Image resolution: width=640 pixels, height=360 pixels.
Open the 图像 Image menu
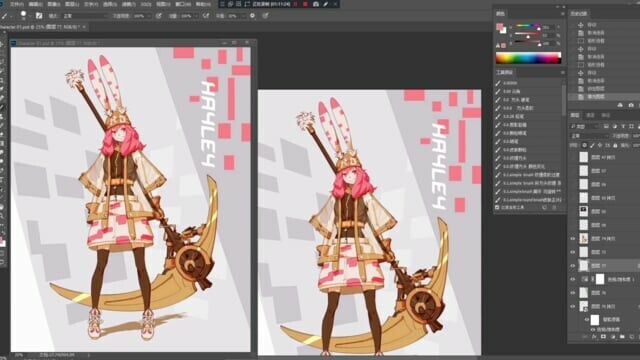point(54,4)
